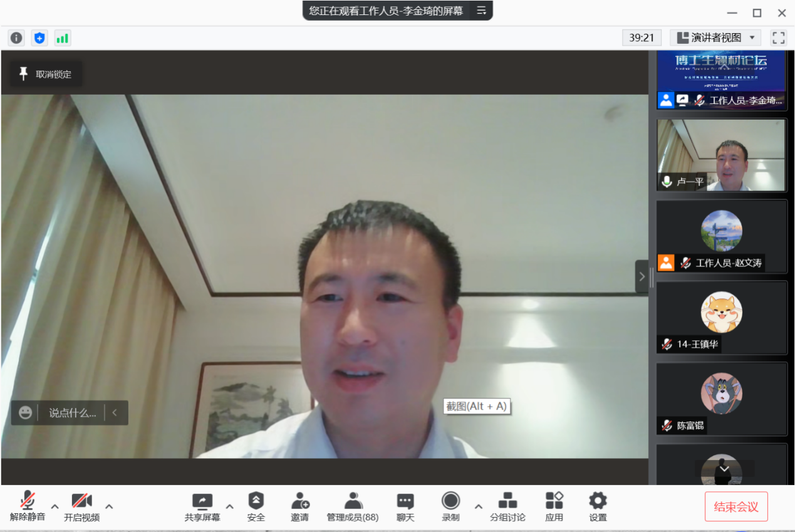Enter full screen mode
Image resolution: width=795 pixels, height=532 pixels.
pyautogui.click(x=779, y=38)
